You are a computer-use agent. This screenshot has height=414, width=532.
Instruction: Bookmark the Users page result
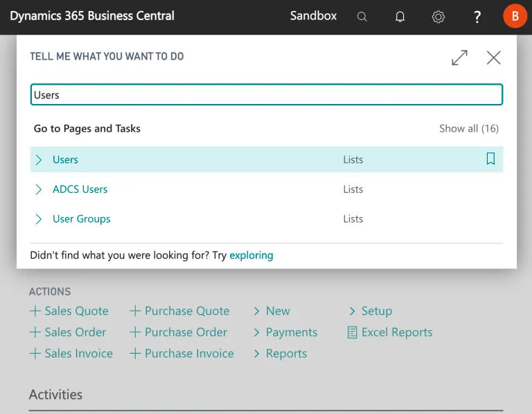(490, 159)
